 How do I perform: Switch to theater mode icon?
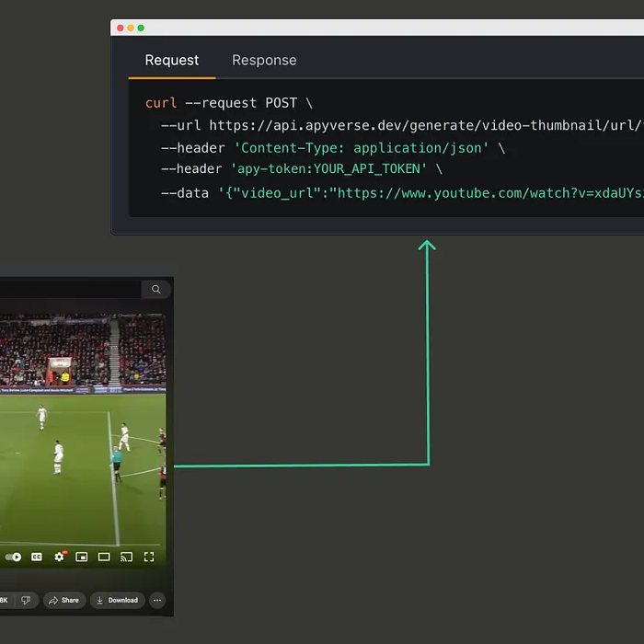click(x=104, y=557)
